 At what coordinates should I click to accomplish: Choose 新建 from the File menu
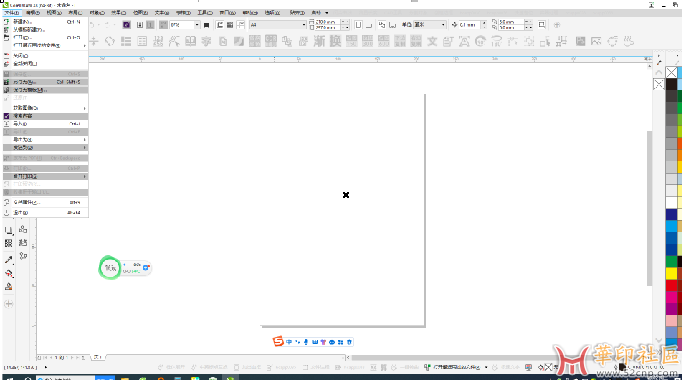pos(45,21)
